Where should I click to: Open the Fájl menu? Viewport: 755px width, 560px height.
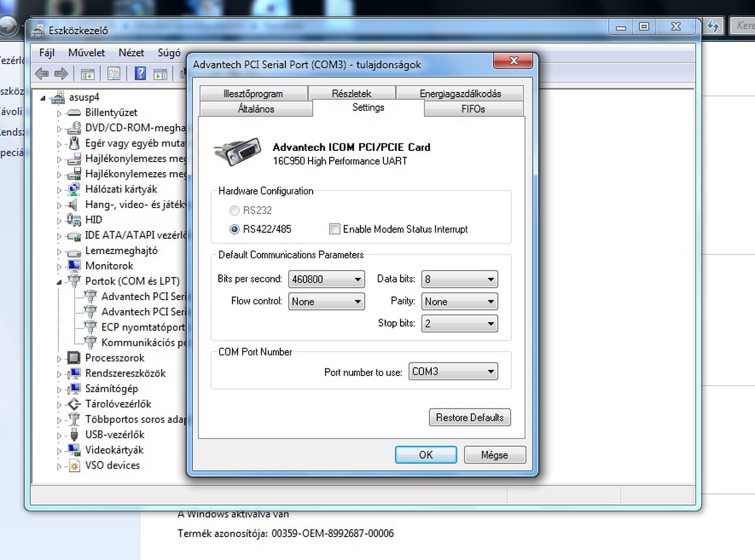click(x=47, y=52)
